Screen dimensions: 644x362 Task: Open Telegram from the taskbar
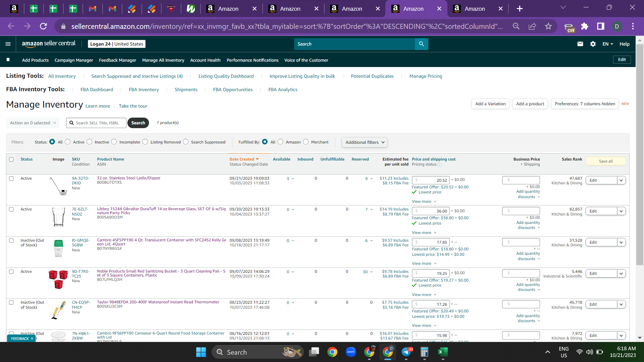(406, 352)
